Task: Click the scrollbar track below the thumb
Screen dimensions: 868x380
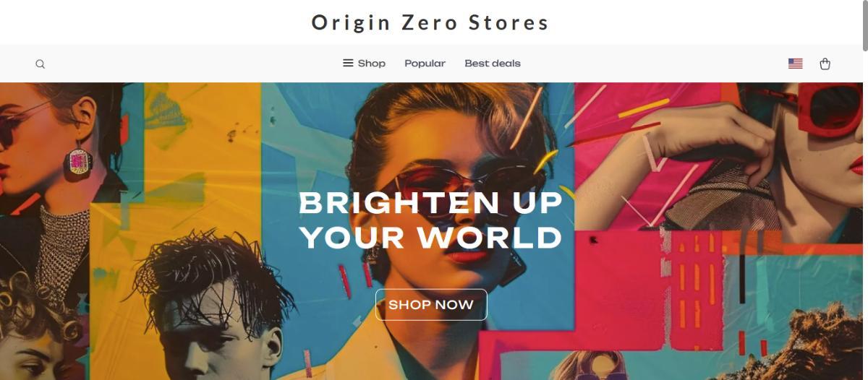Action: pyautogui.click(x=864, y=215)
